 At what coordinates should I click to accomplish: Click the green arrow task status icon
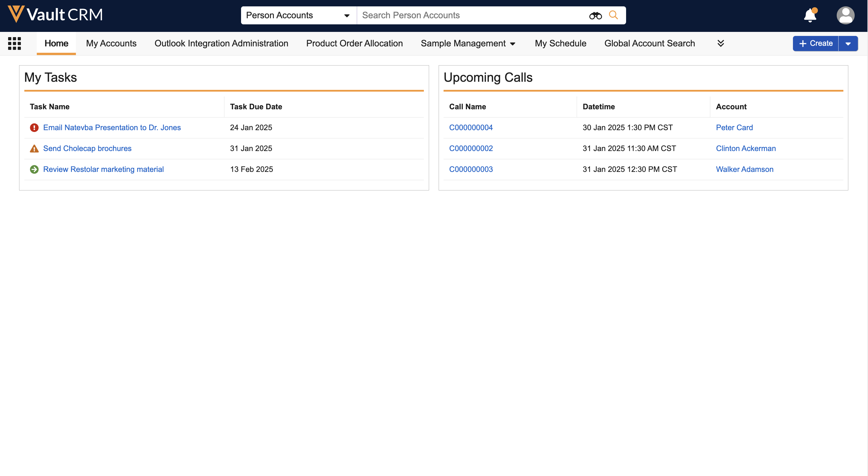point(34,170)
